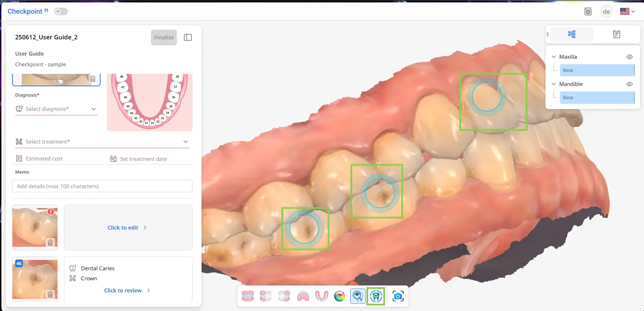Show right-side jaws view icon
The width and height of the screenshot is (644, 311).
pos(265,296)
